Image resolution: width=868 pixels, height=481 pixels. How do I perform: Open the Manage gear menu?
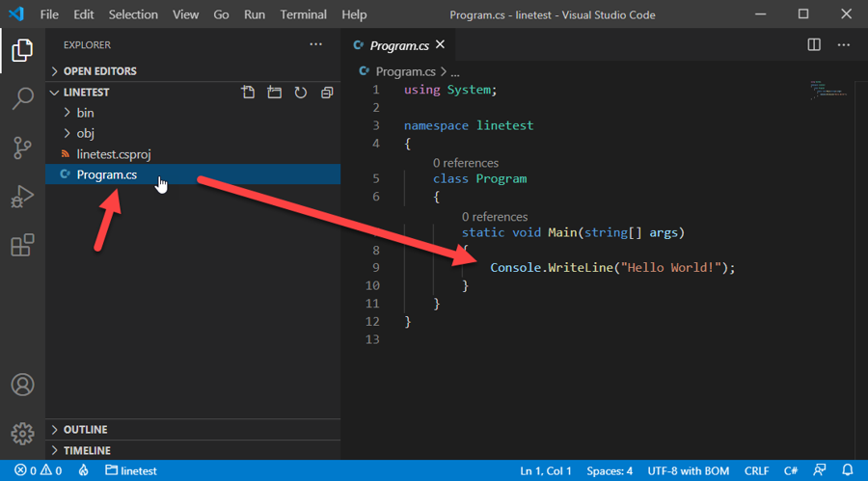(x=22, y=434)
